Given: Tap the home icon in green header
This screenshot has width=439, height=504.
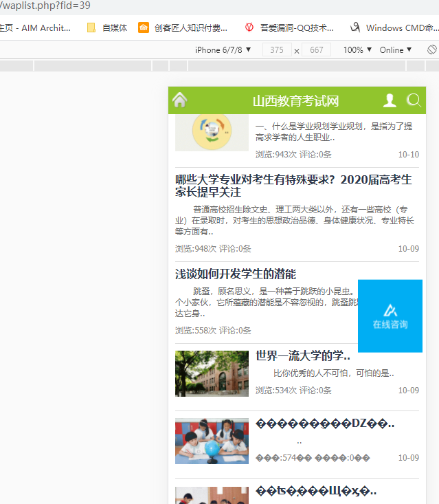Looking at the screenshot, I should point(180,100).
